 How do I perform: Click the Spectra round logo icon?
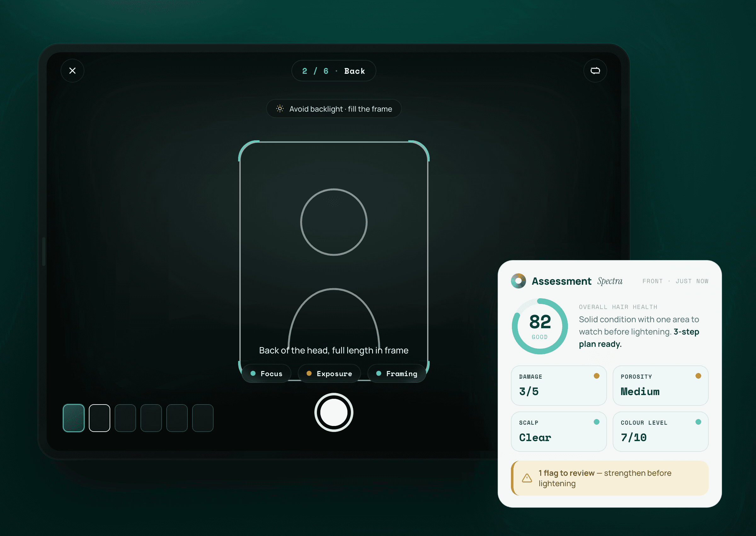tap(518, 281)
